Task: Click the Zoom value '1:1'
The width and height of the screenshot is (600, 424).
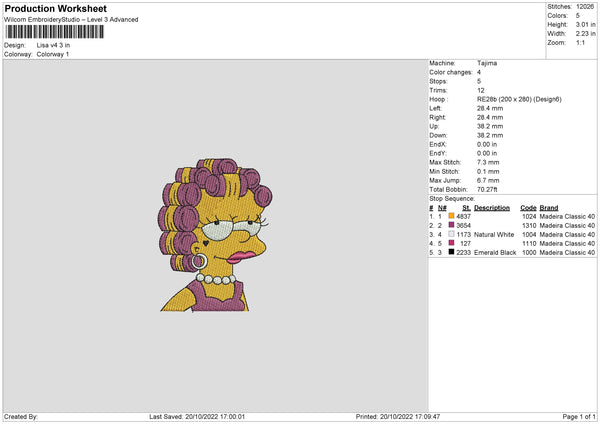Action: click(x=580, y=42)
